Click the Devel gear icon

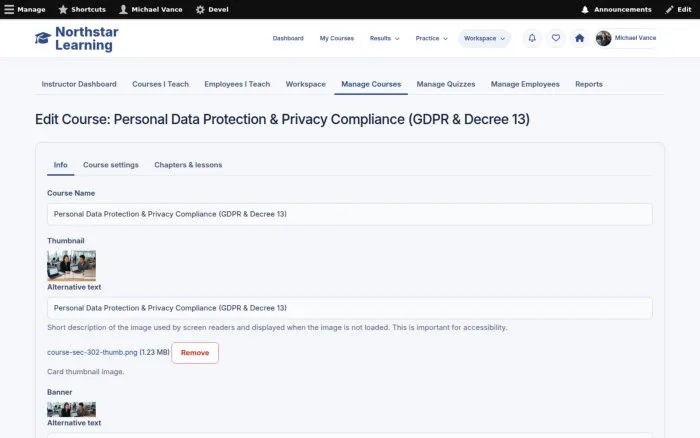pos(200,9)
